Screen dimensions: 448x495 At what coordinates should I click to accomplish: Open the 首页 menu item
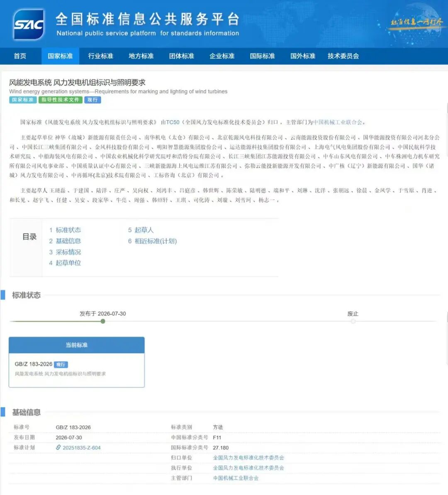[x=20, y=56]
